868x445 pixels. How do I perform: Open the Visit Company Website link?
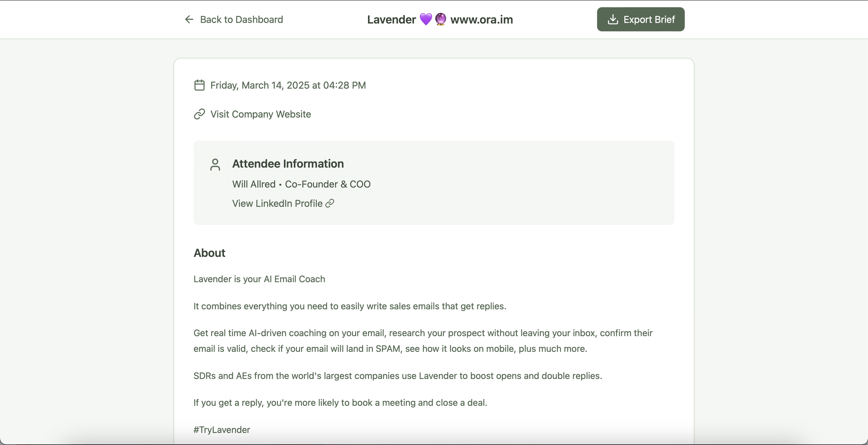point(260,114)
